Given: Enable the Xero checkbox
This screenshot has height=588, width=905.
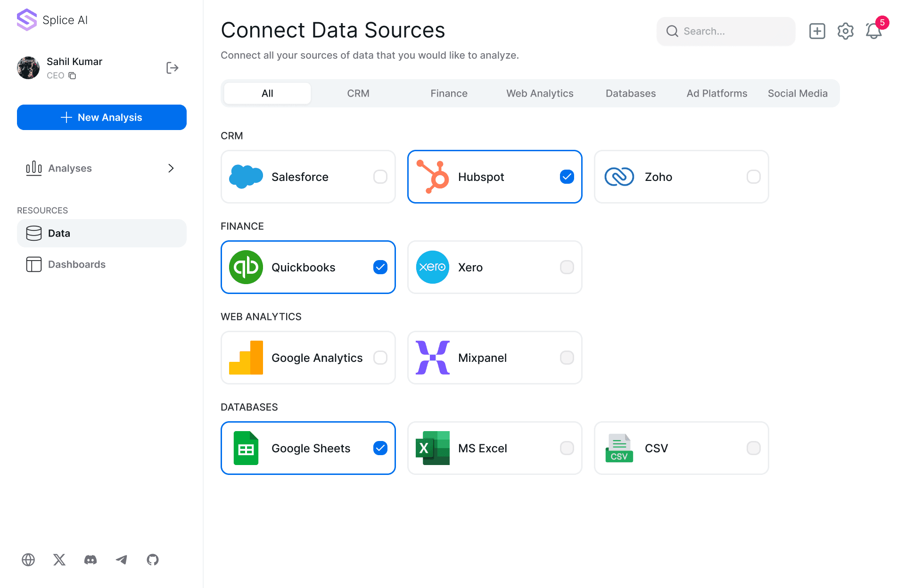Looking at the screenshot, I should coord(567,267).
